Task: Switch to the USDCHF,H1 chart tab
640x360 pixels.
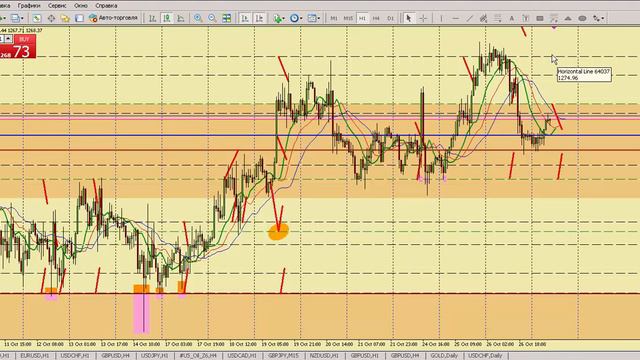Action: pyautogui.click(x=75, y=356)
